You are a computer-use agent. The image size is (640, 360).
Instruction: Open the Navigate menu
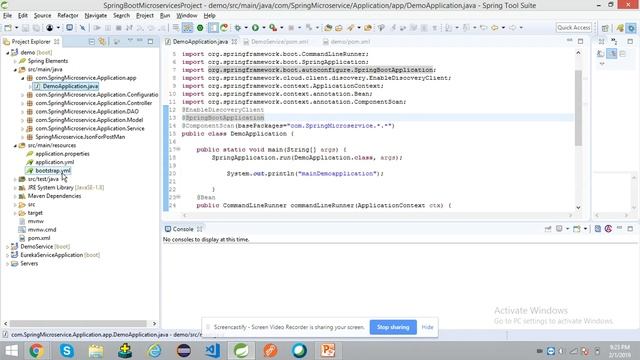point(96,16)
